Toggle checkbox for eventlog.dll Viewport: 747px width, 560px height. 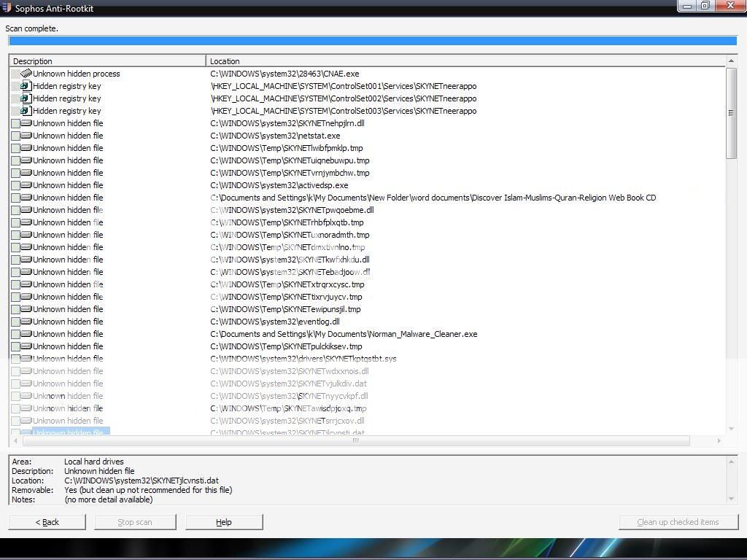pos(15,322)
